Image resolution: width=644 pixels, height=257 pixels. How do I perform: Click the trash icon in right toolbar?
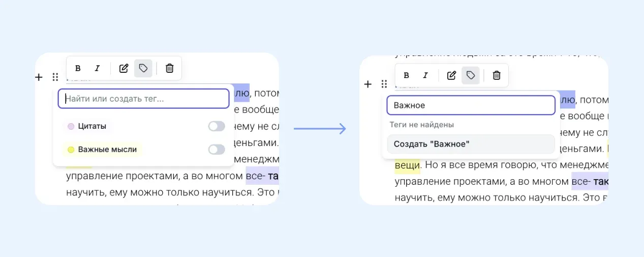coord(497,75)
